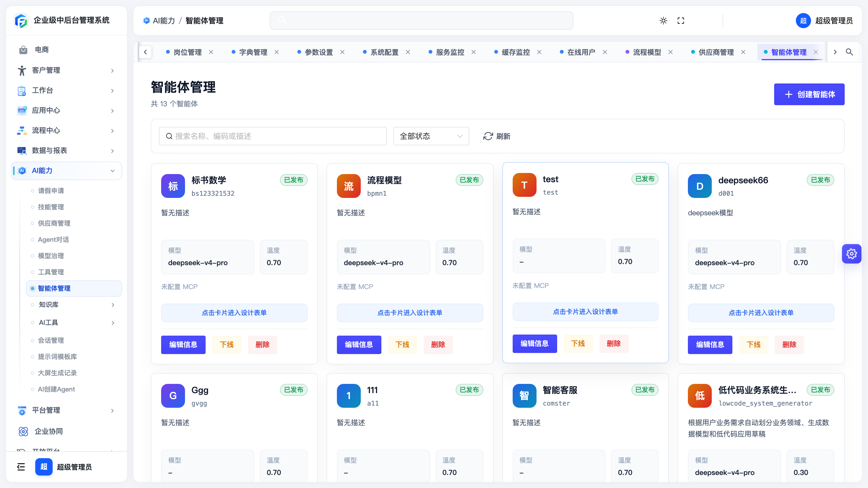The image size is (868, 488).
Task: Toggle the light/dark theme sun icon
Action: [663, 21]
